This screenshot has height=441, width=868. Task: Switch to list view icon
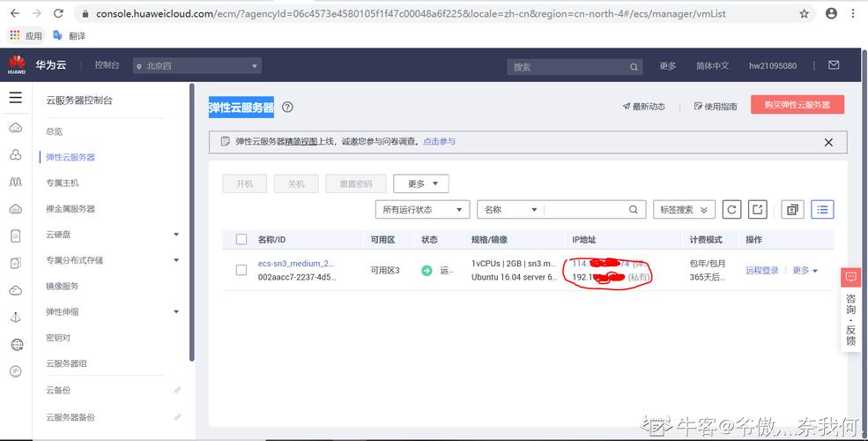coord(822,209)
